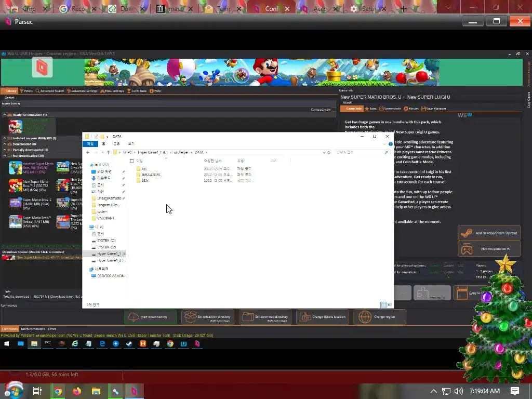
Task: Collapse the Ready for emulation group
Action: [x=5, y=115]
